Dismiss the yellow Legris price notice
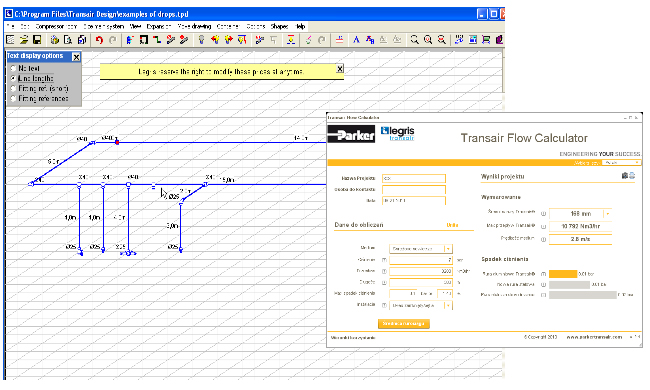 [340, 69]
